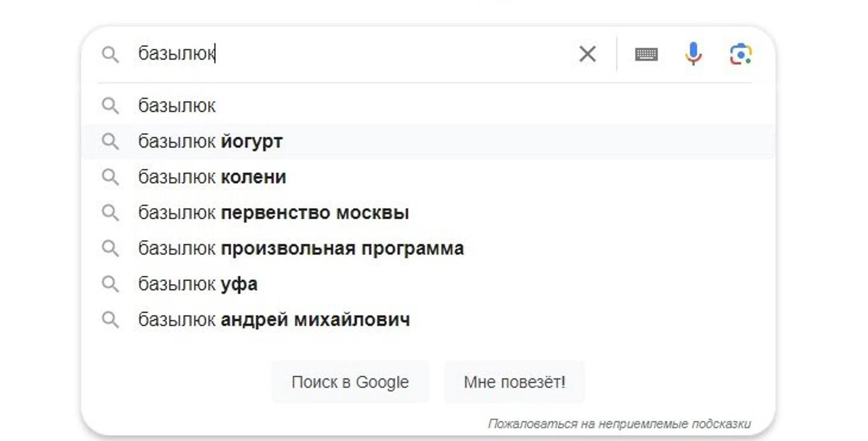Focus the search text field
The image size is (868, 441).
click(x=357, y=54)
